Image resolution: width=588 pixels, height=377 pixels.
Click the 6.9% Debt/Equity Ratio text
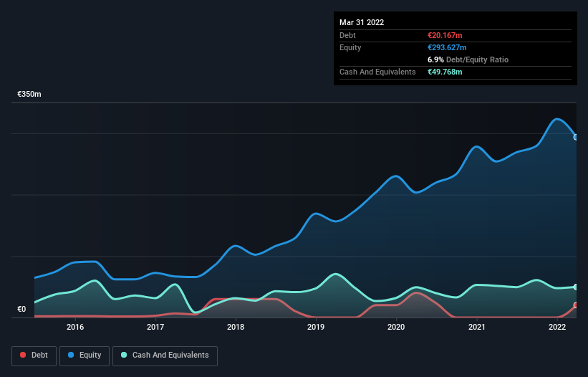pos(468,59)
